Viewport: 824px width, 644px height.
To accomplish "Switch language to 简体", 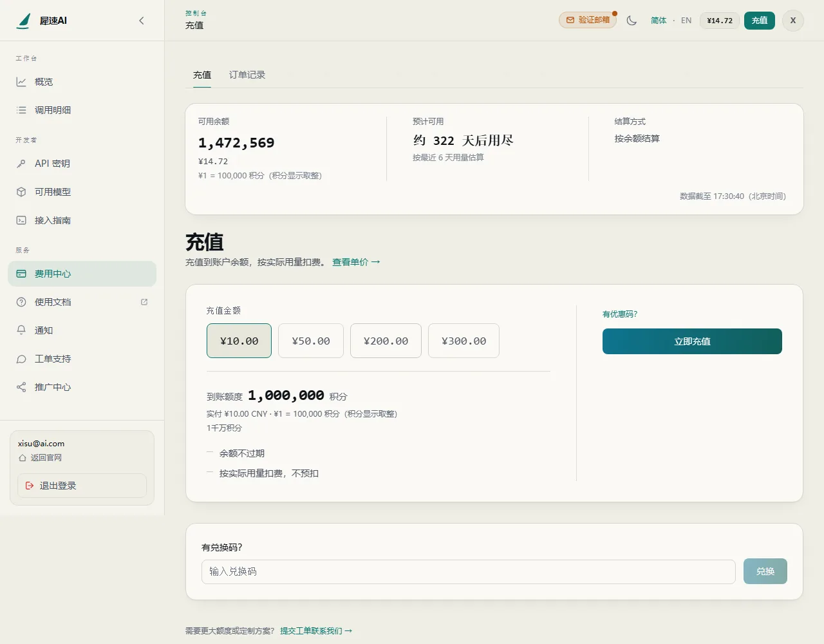I will point(659,21).
